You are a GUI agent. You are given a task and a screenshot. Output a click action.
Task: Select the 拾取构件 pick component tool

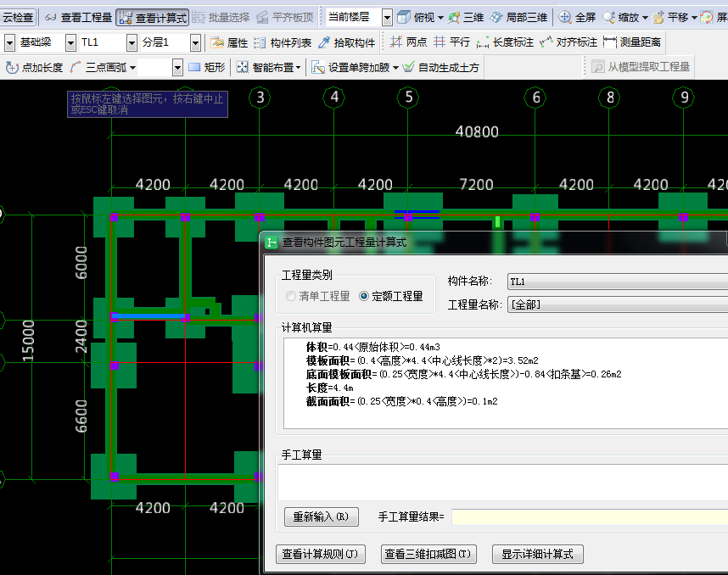(346, 42)
